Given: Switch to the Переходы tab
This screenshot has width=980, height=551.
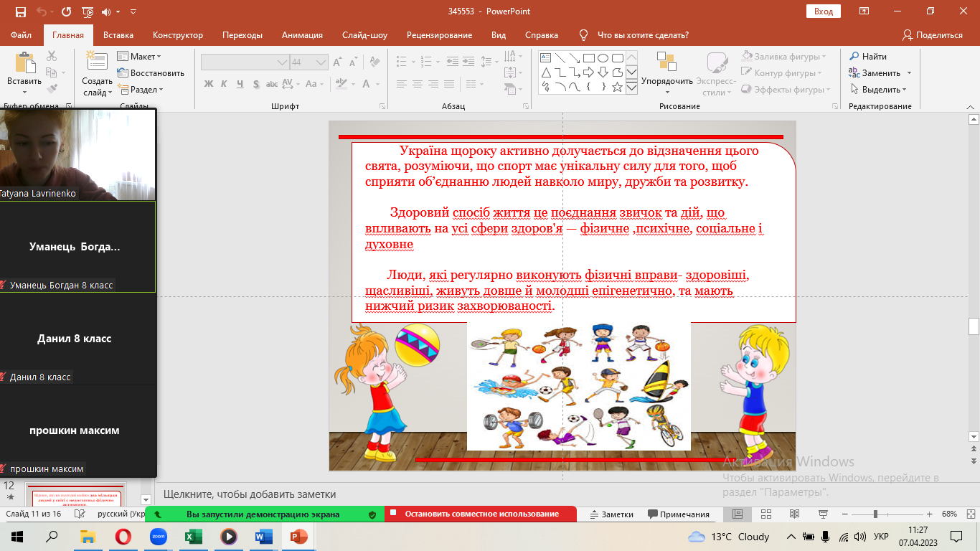Looking at the screenshot, I should [242, 35].
